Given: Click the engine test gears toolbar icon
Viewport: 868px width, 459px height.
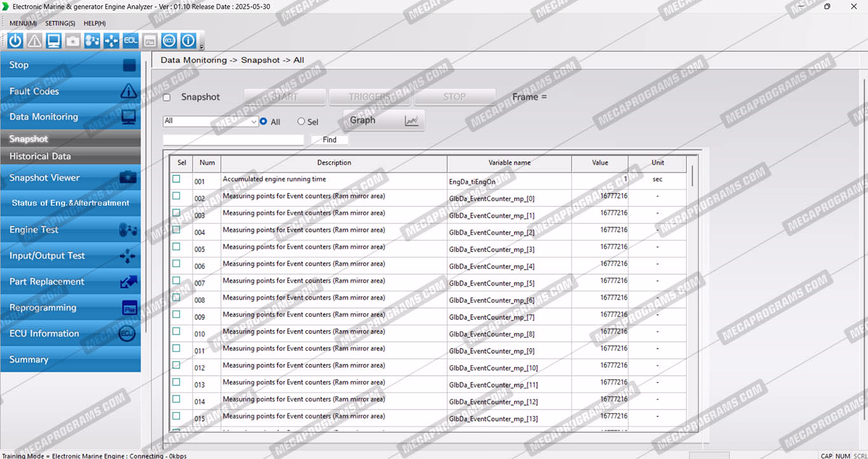Looking at the screenshot, I should (x=92, y=41).
